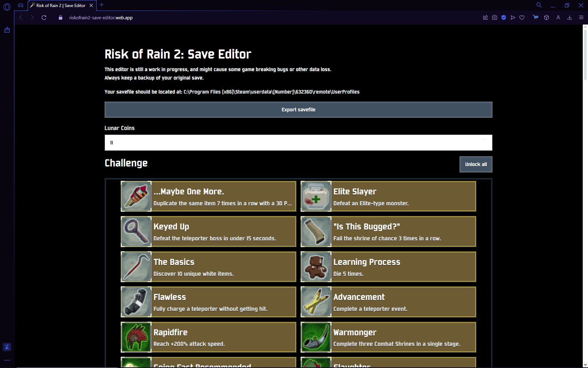Open the tab search magnifier icon
The height and width of the screenshot is (368, 588).
pyautogui.click(x=539, y=5)
